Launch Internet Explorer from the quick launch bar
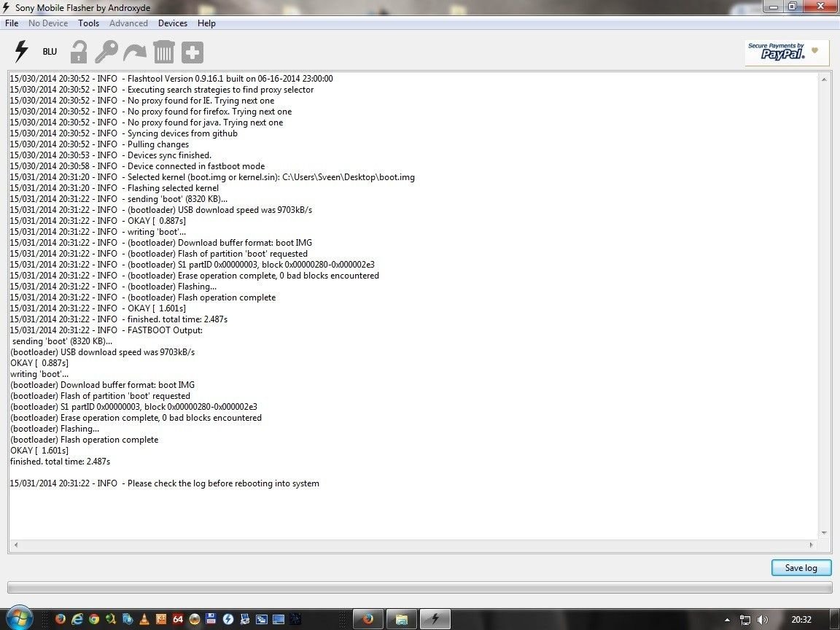840x630 pixels. coord(77,619)
